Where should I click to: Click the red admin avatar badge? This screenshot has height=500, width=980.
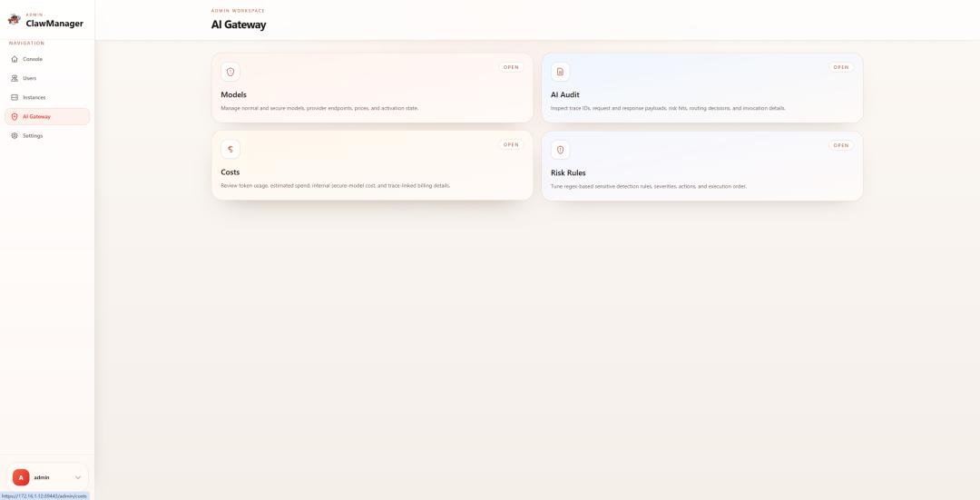[21, 477]
